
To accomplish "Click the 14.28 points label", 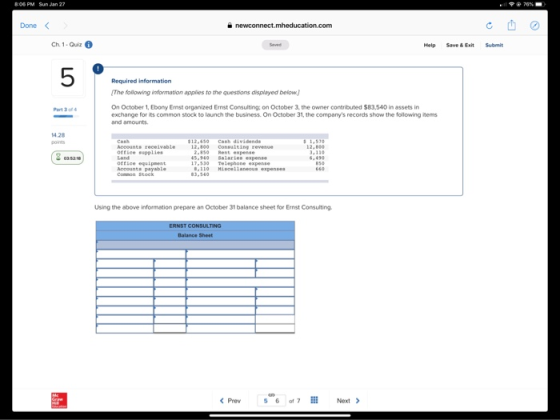I will click(58, 138).
